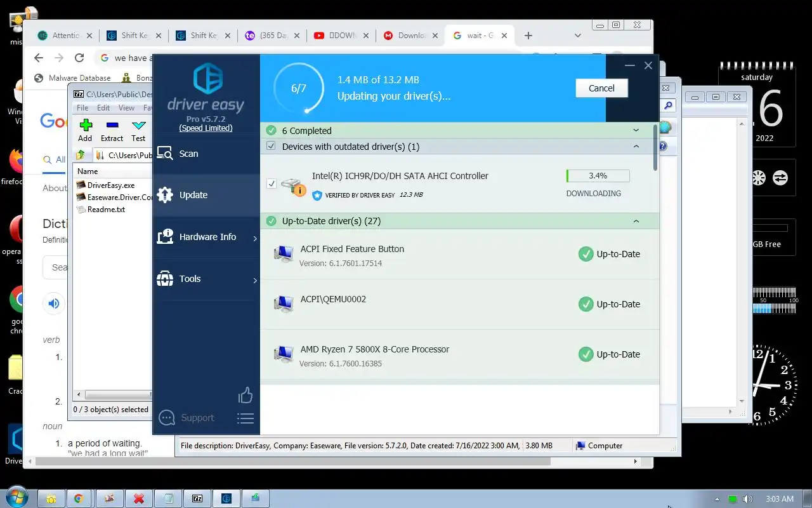Open the 7-Zip View menu

click(x=126, y=108)
